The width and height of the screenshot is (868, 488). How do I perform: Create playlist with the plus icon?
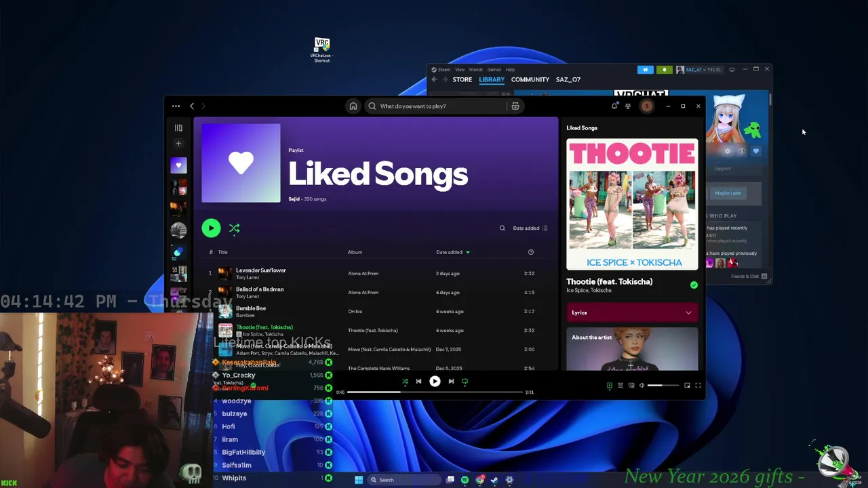178,143
